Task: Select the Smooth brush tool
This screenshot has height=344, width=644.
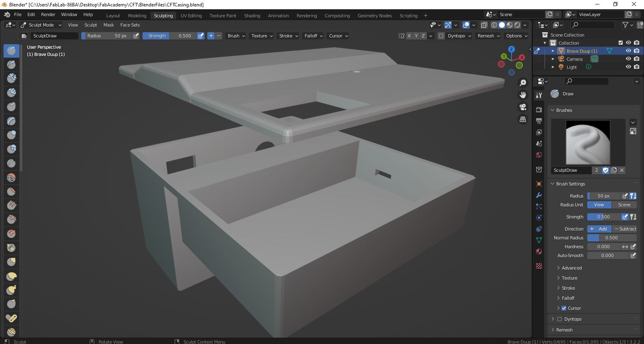Action: (x=11, y=177)
